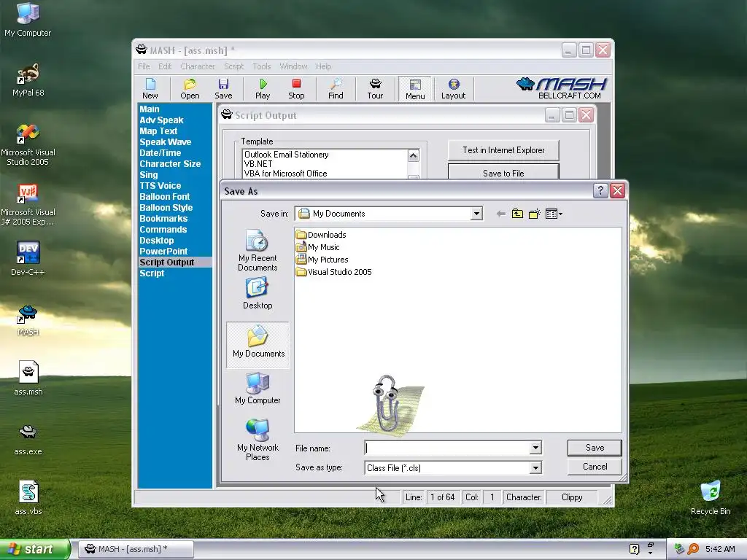Open the Window menu
This screenshot has height=560, width=747.
(293, 66)
